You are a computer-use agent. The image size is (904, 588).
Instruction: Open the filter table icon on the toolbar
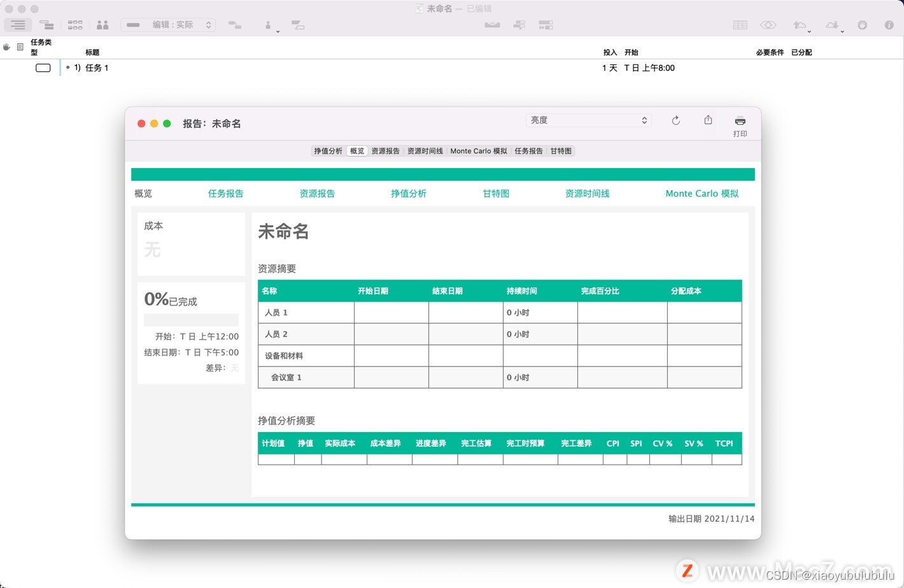tap(740, 25)
